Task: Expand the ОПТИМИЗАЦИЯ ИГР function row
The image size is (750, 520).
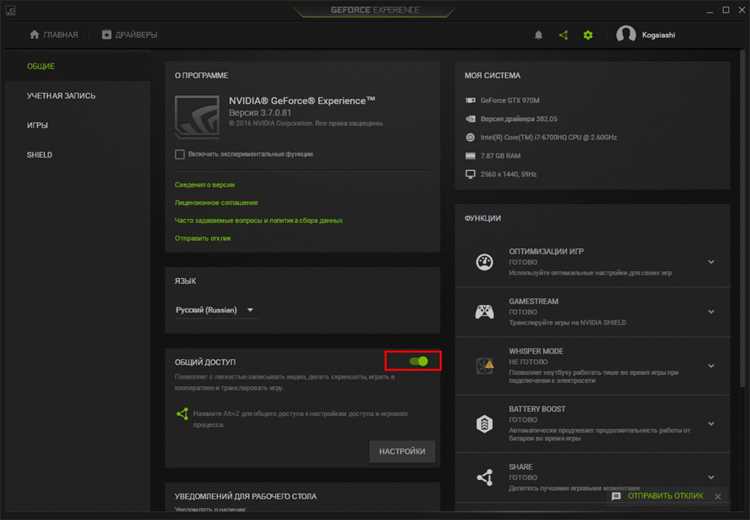Action: tap(711, 262)
